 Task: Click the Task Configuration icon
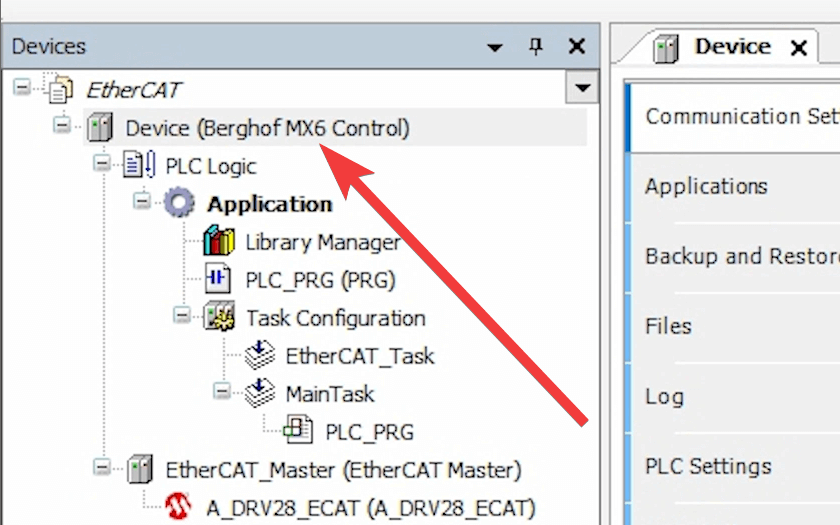[x=219, y=317]
